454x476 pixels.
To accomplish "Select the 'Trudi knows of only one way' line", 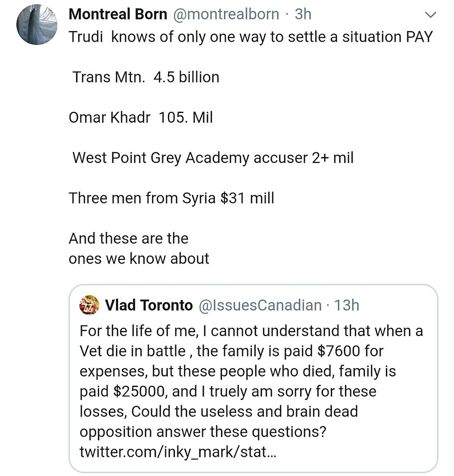I will tap(251, 37).
